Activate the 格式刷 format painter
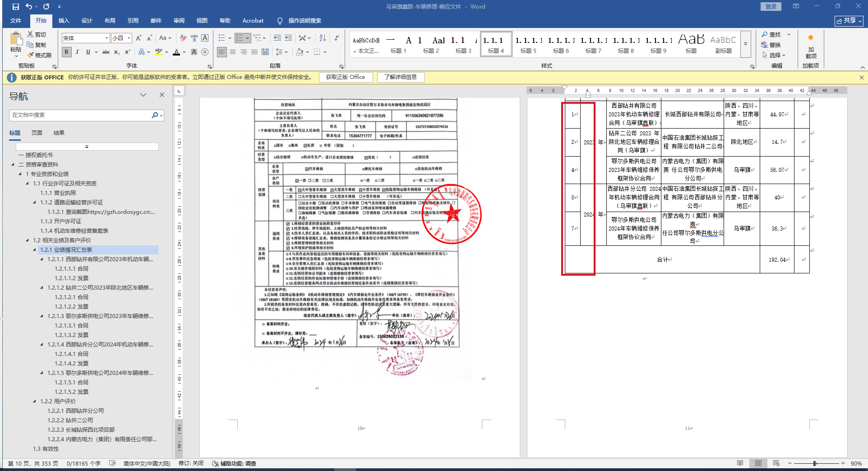This screenshot has height=471, width=868. (x=39, y=55)
